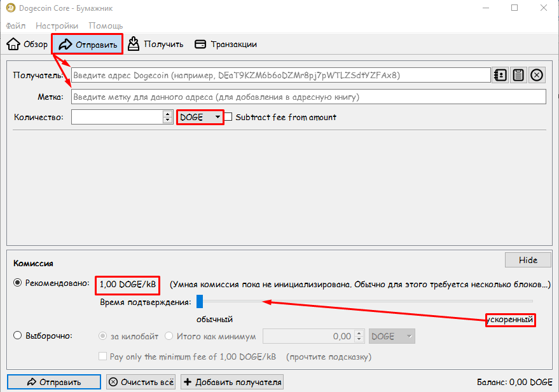Open address book icon next to recipient
The image size is (559, 392).
click(x=500, y=75)
